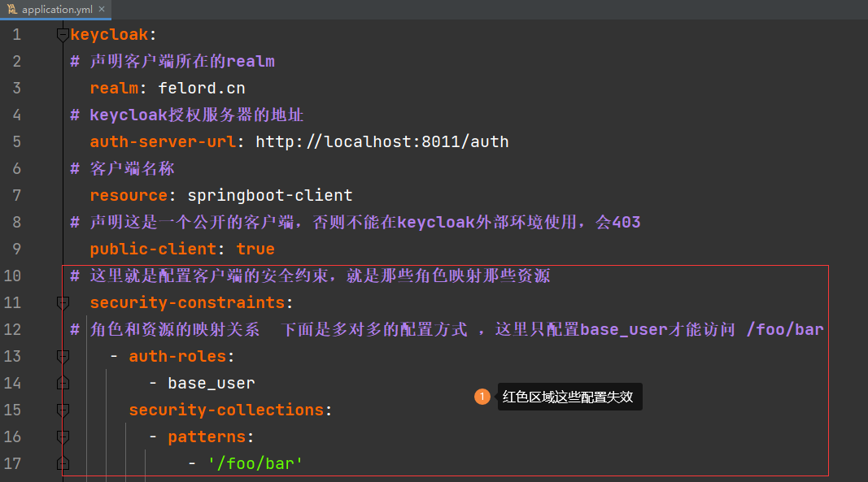Click the fold icon beside security-collections
The width and height of the screenshot is (868, 482).
63,410
